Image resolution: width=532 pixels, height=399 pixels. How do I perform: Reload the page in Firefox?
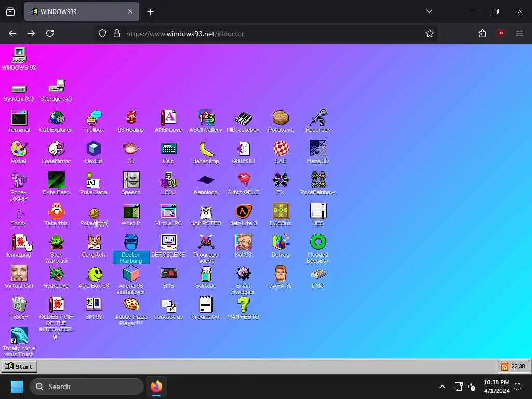tap(50, 33)
